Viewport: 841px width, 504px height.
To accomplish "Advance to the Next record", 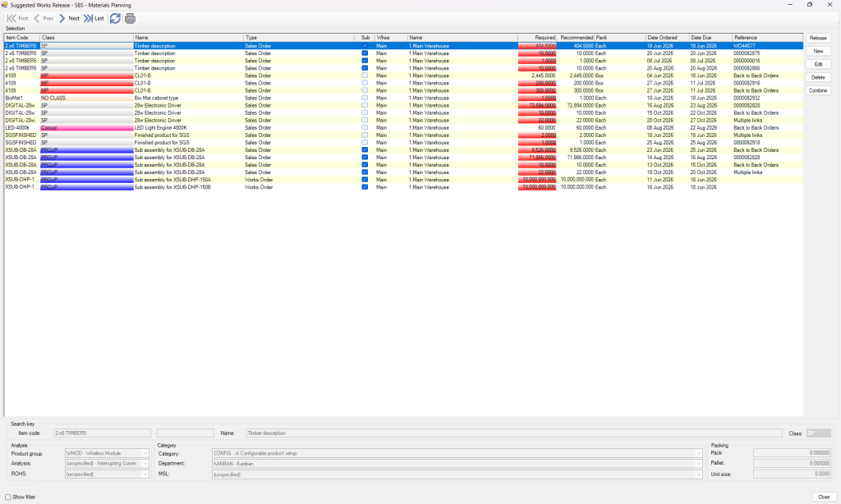I will point(69,18).
